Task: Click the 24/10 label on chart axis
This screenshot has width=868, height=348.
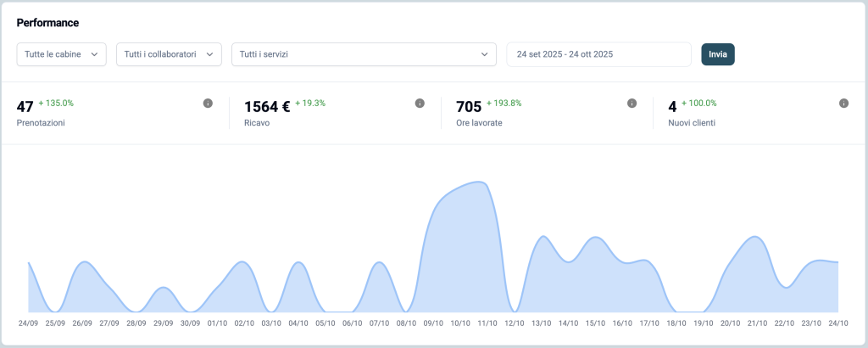Action: pyautogui.click(x=837, y=323)
